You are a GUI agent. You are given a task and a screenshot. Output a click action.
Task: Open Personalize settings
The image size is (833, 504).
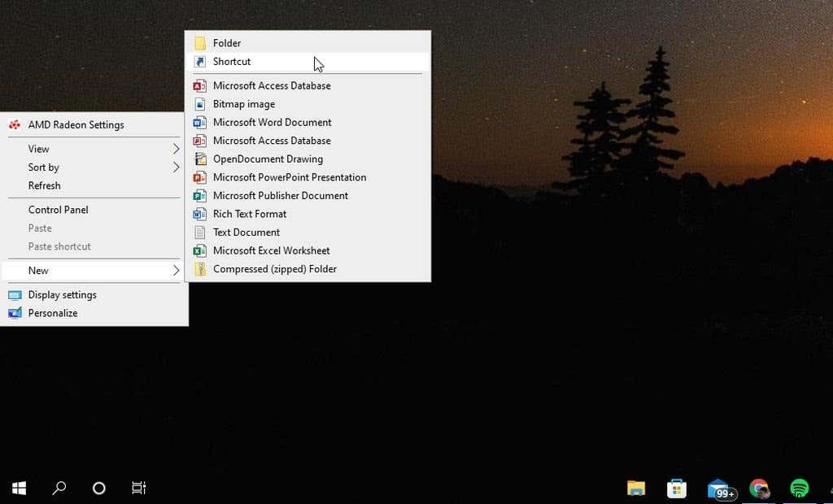53,313
